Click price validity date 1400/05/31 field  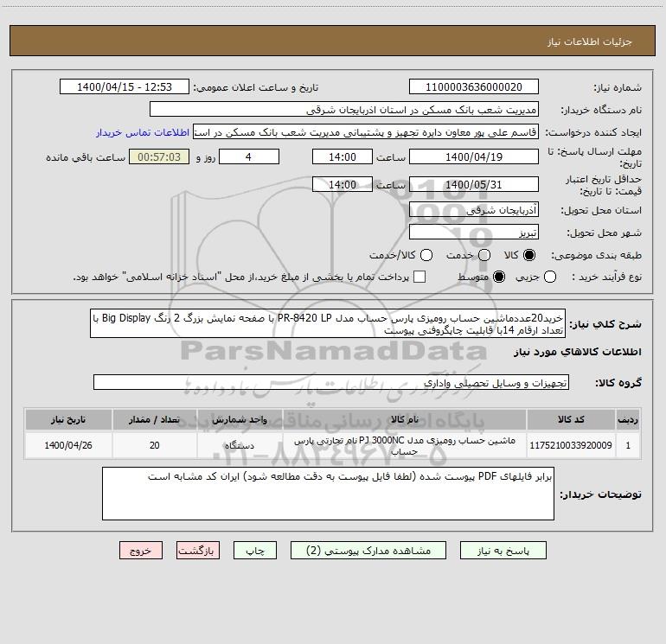point(474,184)
